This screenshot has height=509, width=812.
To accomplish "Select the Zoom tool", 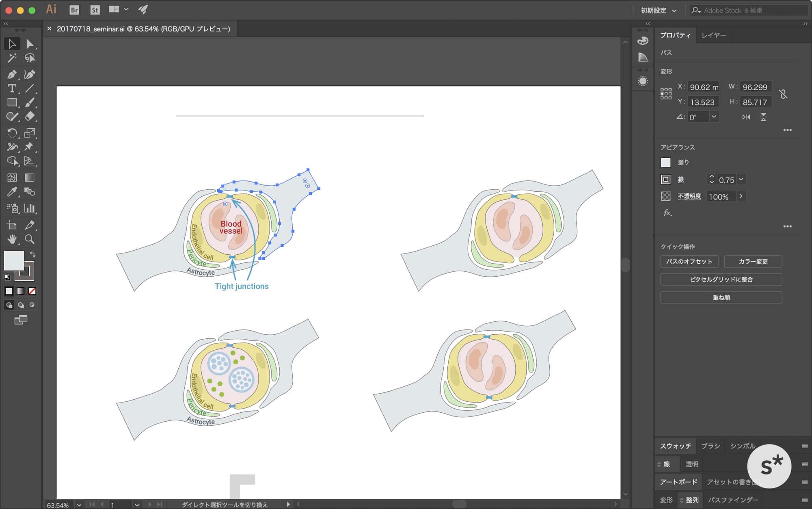I will coord(29,239).
